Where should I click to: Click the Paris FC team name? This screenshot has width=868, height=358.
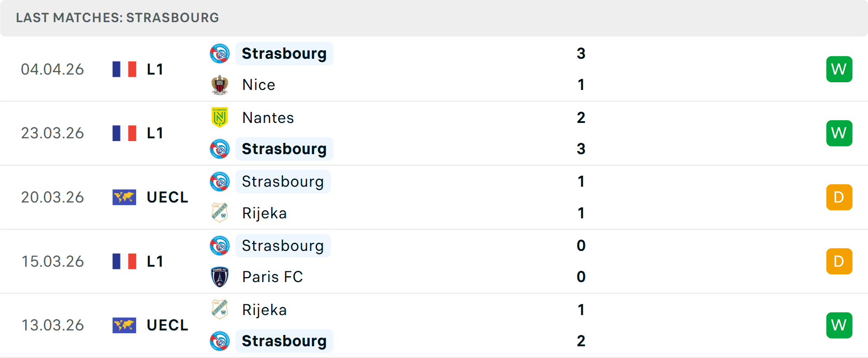click(x=272, y=277)
